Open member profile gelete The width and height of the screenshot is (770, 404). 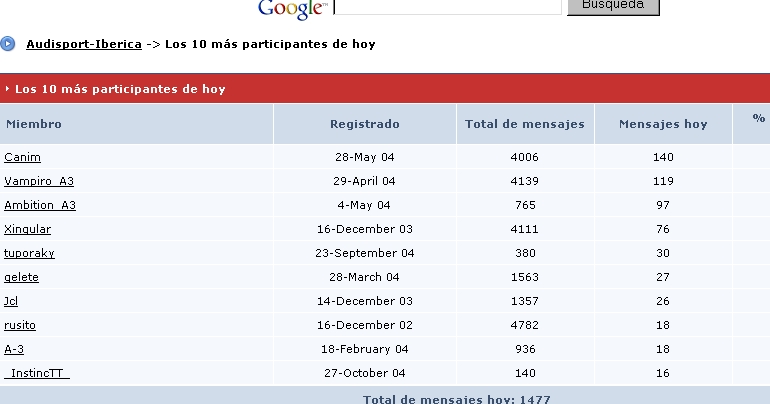tap(21, 277)
